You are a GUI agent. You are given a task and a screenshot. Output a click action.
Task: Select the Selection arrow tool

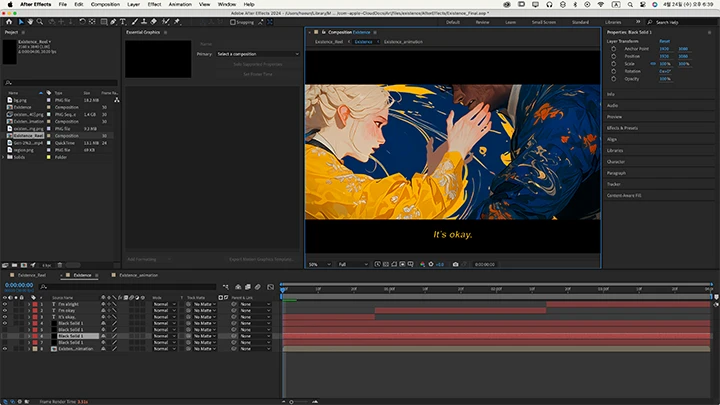[21, 22]
